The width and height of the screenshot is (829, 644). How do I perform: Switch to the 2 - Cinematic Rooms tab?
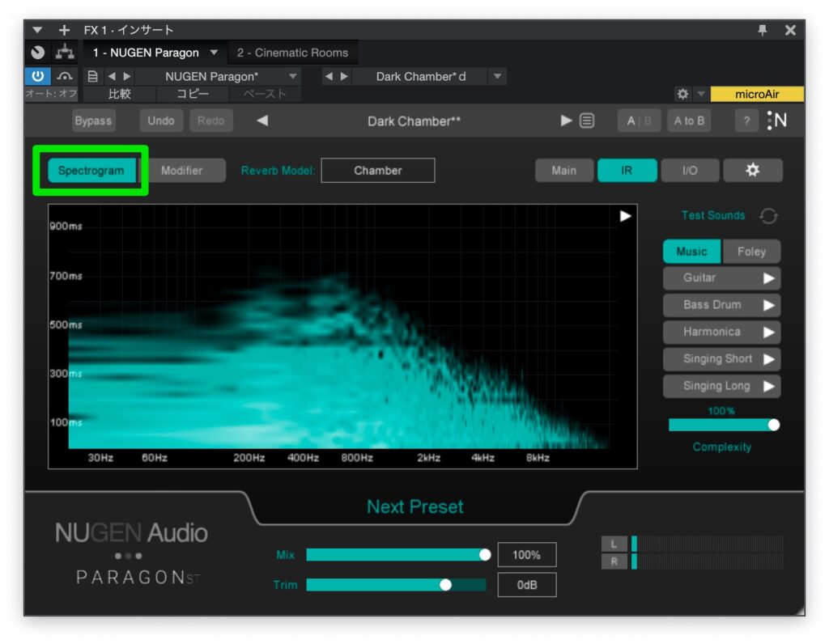(292, 53)
